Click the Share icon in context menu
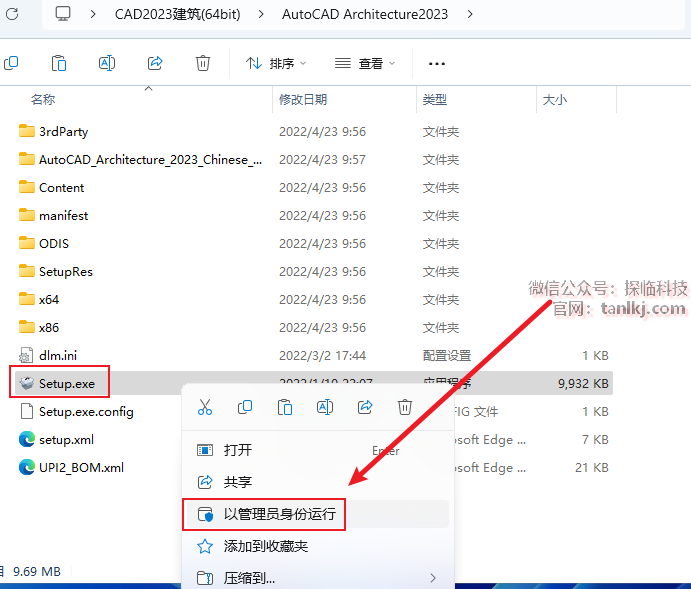This screenshot has height=589, width=691. click(365, 407)
